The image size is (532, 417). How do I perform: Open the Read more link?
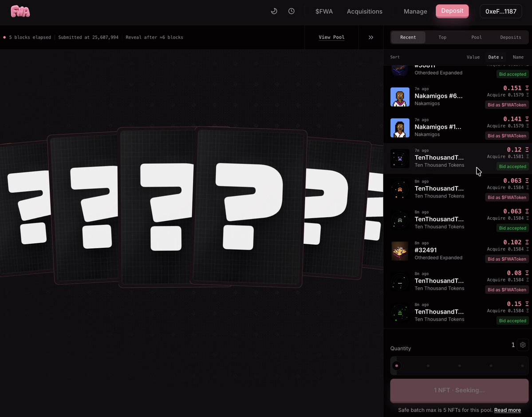click(507, 410)
